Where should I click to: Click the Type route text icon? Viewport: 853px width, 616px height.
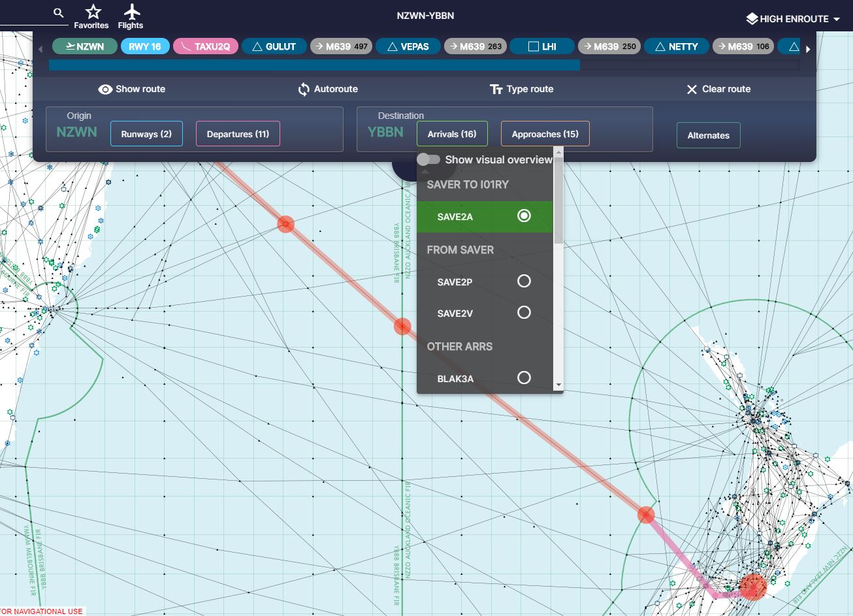click(x=496, y=89)
